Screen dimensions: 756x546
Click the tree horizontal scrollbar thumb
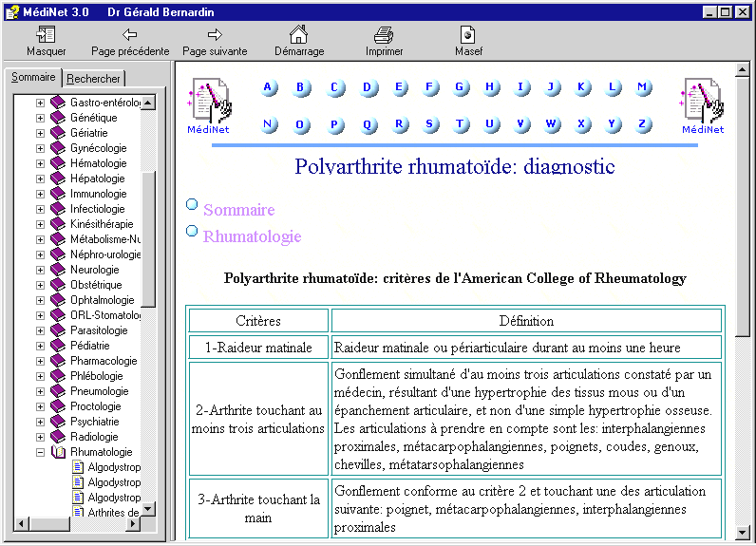point(49,524)
